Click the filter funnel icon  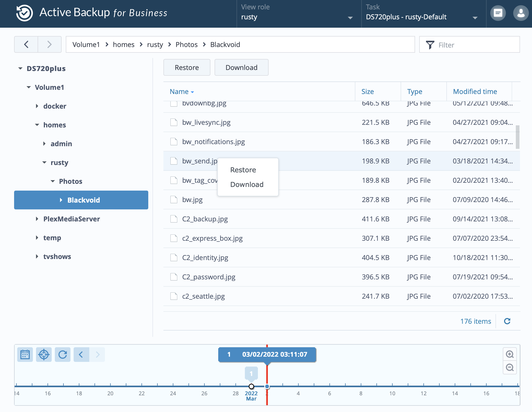tap(430, 45)
